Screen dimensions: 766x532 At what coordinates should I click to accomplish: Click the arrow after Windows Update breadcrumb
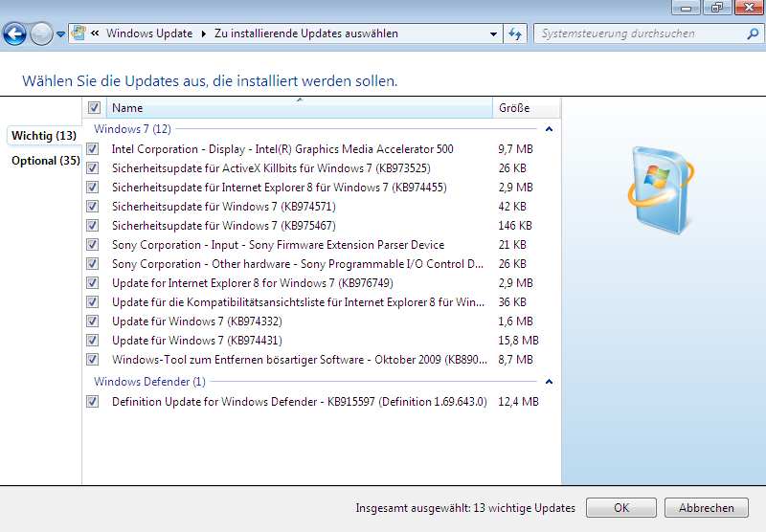point(203,33)
